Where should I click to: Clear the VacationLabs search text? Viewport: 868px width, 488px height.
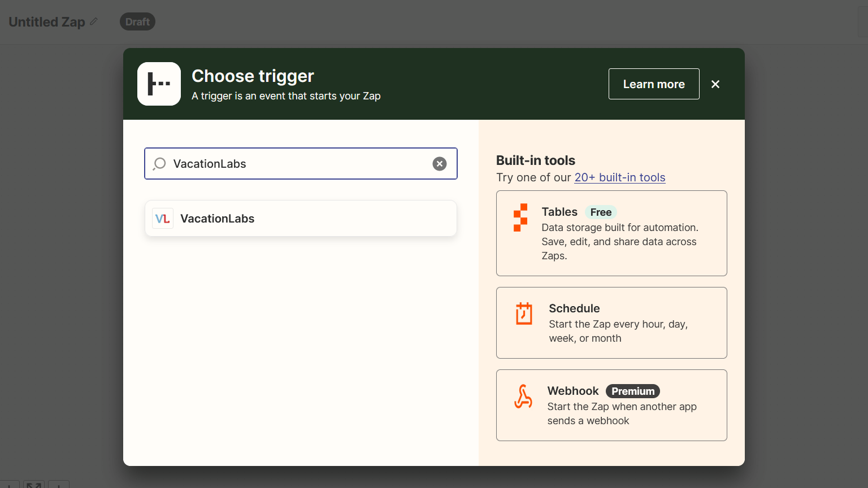(439, 164)
